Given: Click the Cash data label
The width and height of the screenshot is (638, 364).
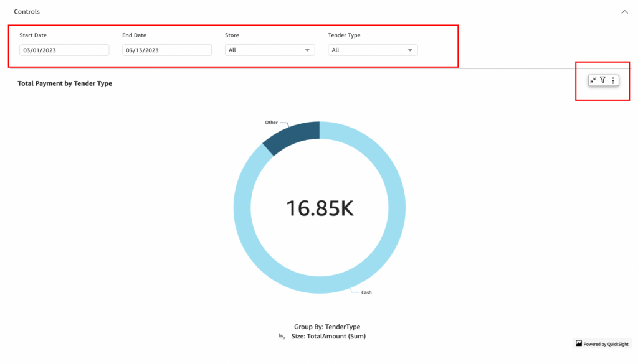Looking at the screenshot, I should [366, 292].
